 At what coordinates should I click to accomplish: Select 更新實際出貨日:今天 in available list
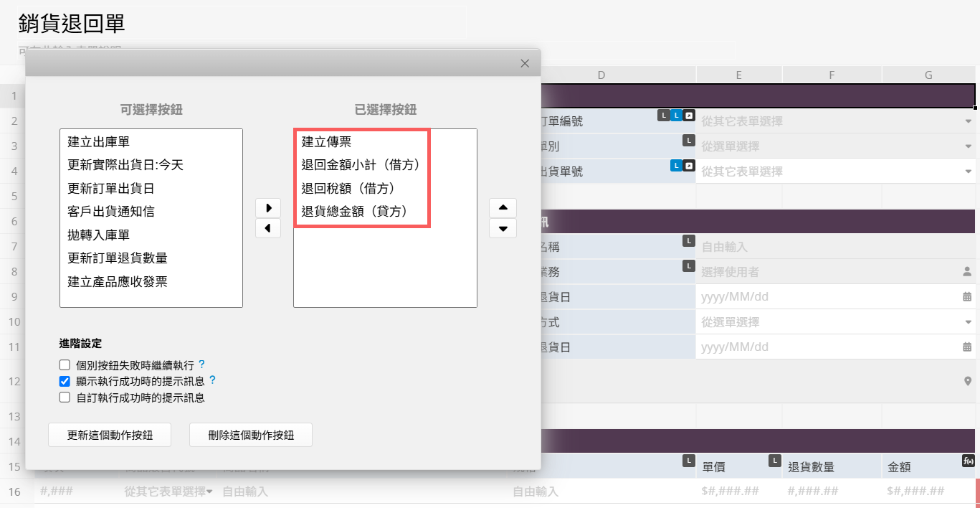pyautogui.click(x=151, y=165)
